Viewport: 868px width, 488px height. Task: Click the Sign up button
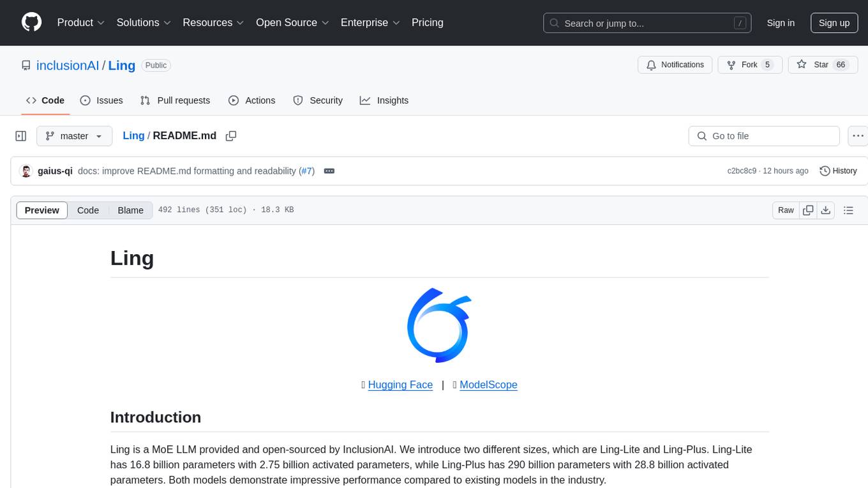tap(834, 23)
